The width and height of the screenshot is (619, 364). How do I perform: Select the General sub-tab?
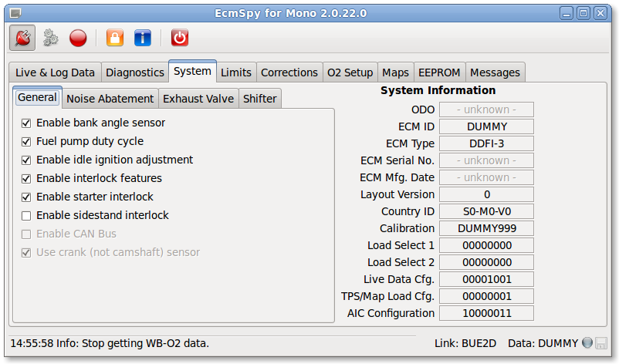pyautogui.click(x=38, y=97)
